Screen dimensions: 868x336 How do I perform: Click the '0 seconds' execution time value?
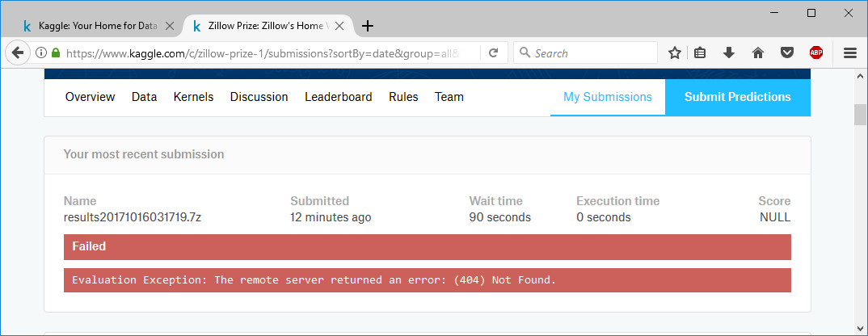pyautogui.click(x=604, y=217)
